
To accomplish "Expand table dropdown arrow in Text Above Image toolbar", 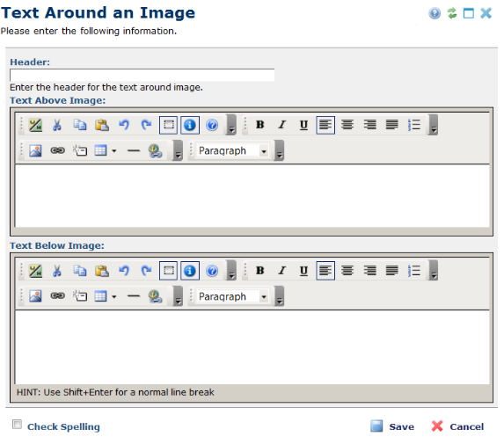I will click(114, 150).
